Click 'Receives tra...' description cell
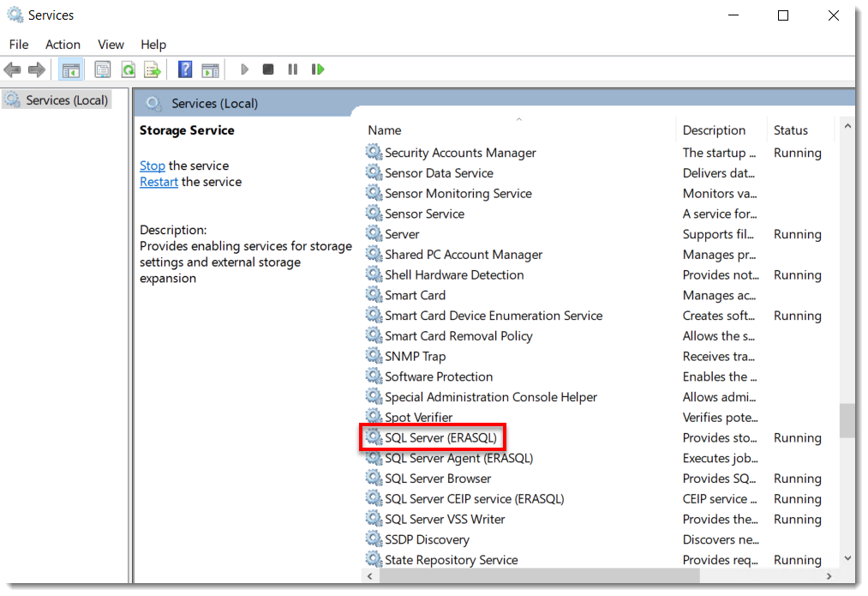Screen dimensions: 868x596 pos(719,357)
